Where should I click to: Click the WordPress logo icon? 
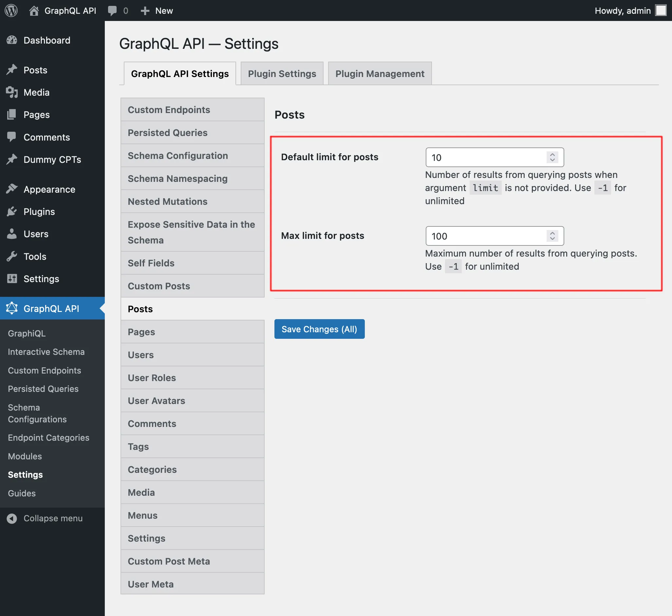[11, 10]
